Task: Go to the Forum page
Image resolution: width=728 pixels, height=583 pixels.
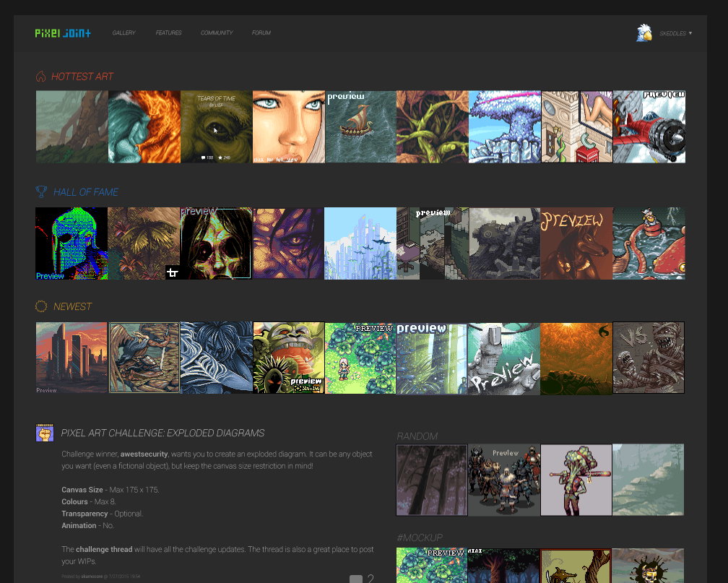Action: coord(261,33)
